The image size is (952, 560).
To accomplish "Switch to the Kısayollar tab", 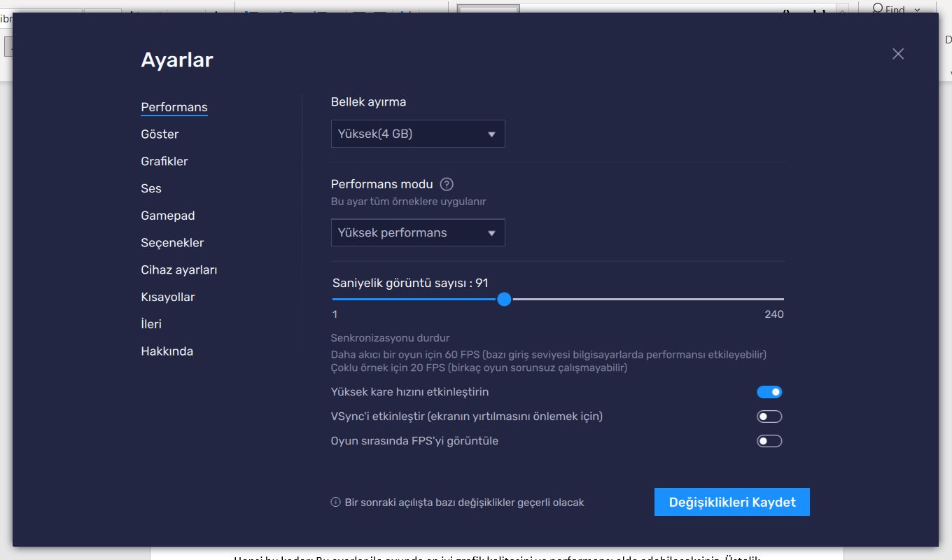I will click(168, 297).
